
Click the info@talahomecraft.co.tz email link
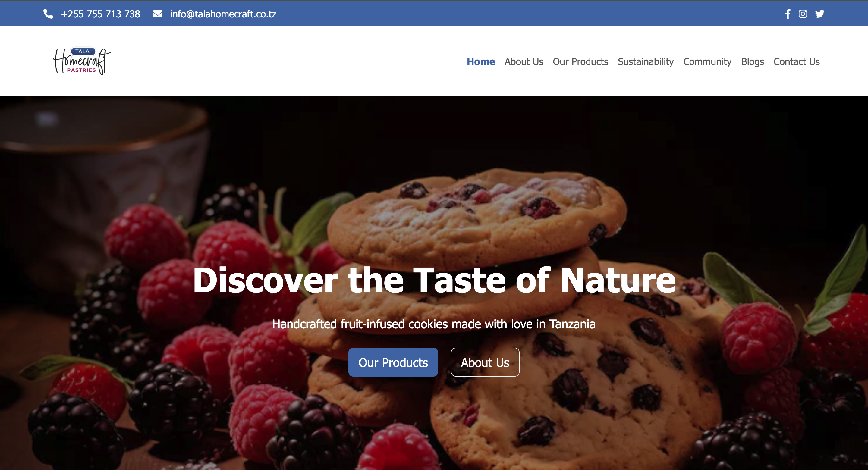coord(223,14)
